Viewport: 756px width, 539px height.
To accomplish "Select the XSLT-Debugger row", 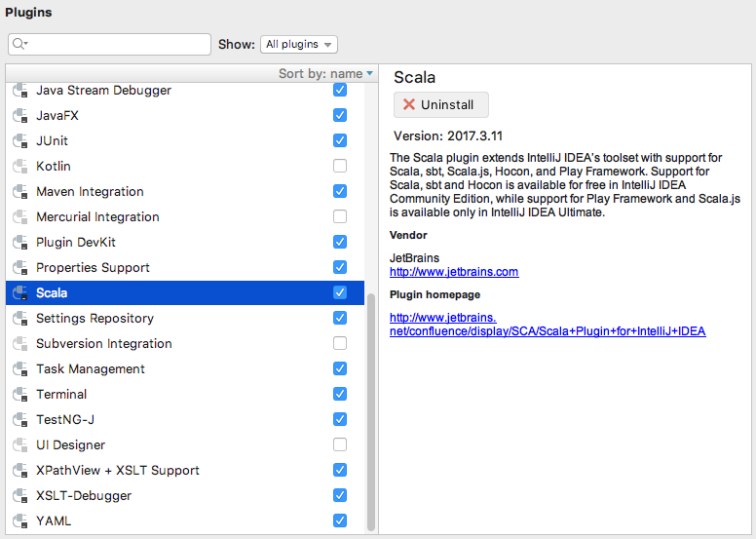I will click(185, 495).
